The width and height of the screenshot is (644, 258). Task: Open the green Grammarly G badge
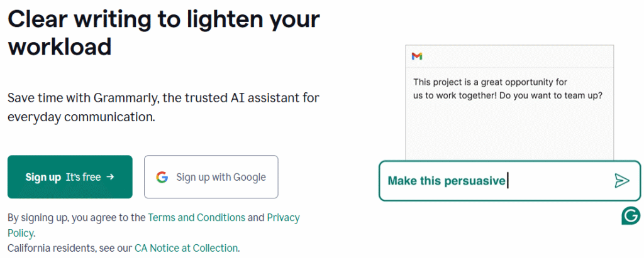point(630,216)
